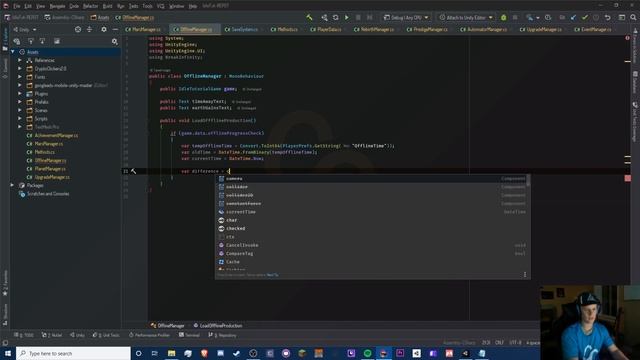The height and width of the screenshot is (360, 640).
Task: Click the Windows search box
Action: pyautogui.click(x=73, y=353)
